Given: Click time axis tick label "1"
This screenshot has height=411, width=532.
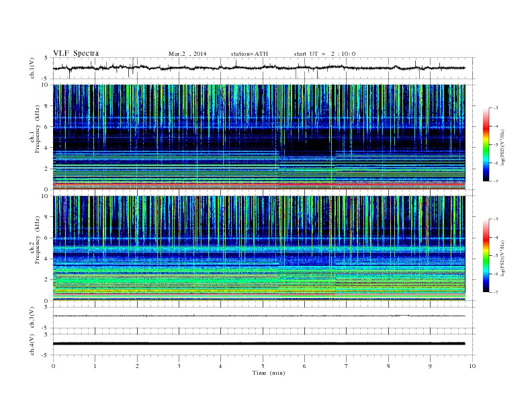Looking at the screenshot, I should (95, 366).
